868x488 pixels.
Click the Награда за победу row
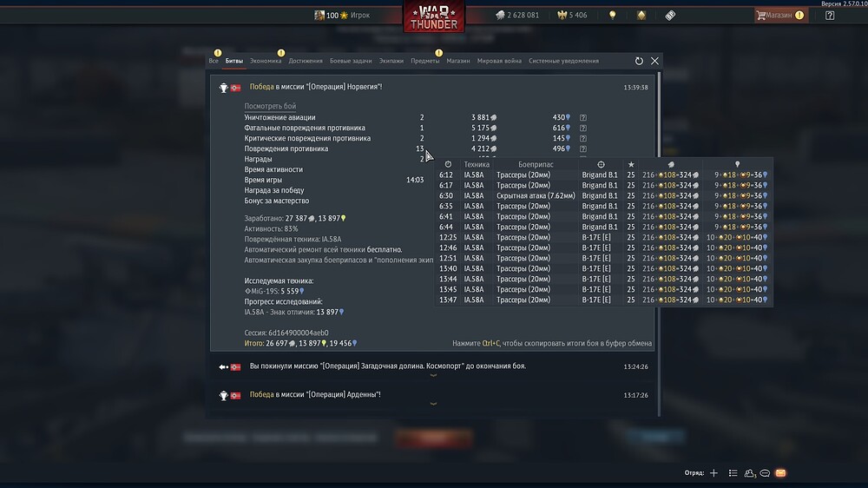(x=274, y=190)
